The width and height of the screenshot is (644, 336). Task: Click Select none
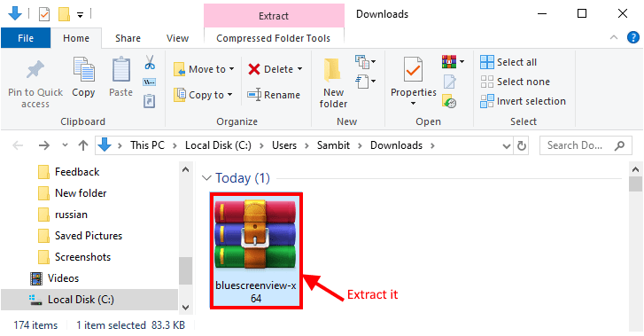click(515, 82)
